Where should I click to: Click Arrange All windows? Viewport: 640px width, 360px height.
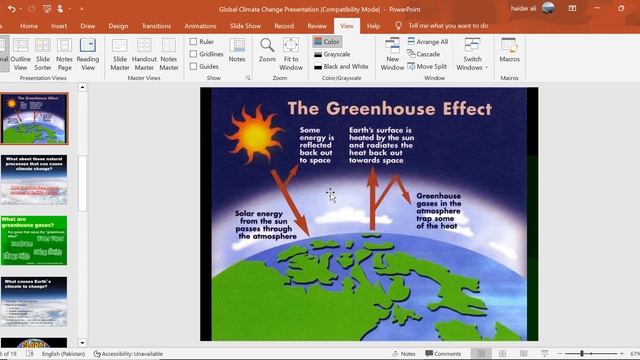click(x=427, y=42)
